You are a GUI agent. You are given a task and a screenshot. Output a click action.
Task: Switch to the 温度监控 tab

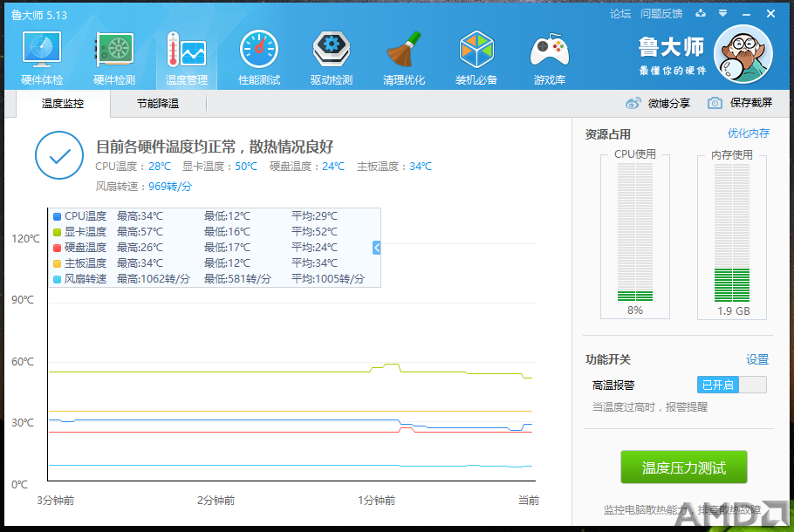coord(63,103)
